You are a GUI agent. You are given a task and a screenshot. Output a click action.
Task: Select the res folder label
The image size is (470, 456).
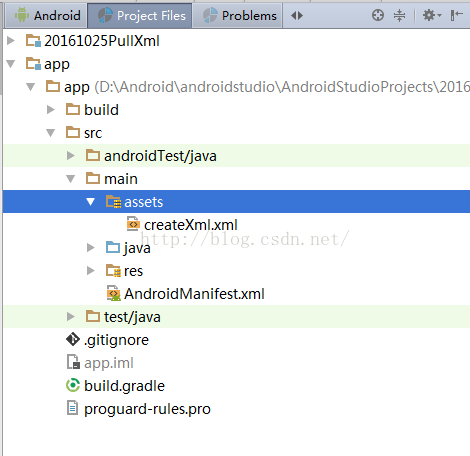133,271
